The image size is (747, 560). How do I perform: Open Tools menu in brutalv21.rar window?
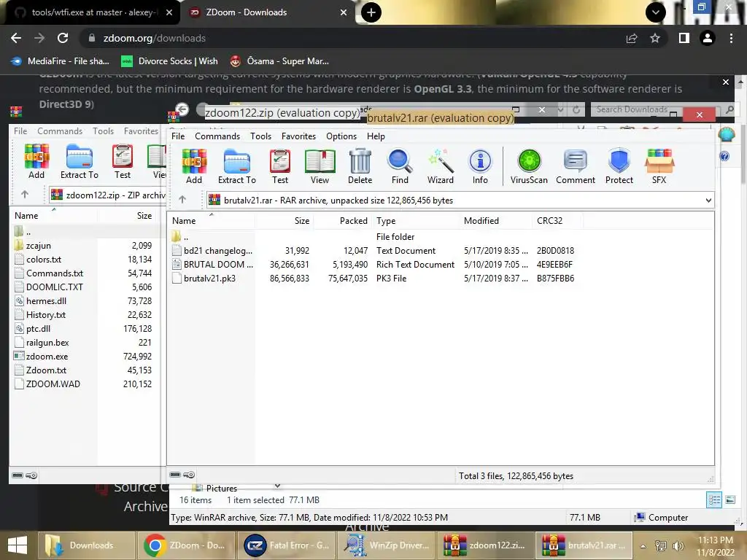click(260, 136)
